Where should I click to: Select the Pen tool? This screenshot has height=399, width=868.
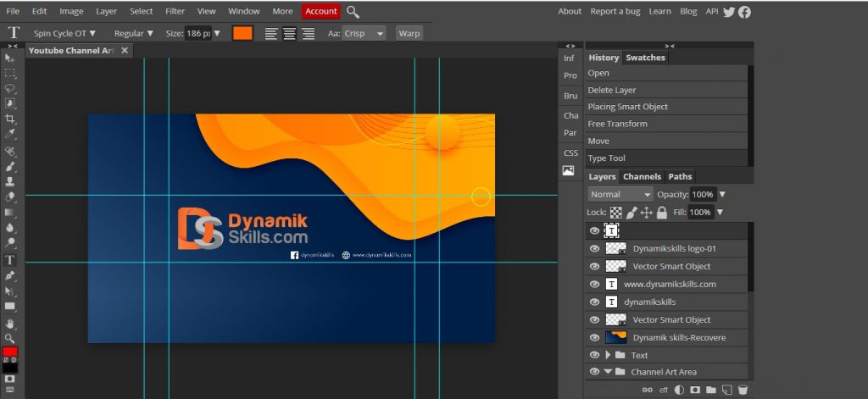[x=10, y=275]
